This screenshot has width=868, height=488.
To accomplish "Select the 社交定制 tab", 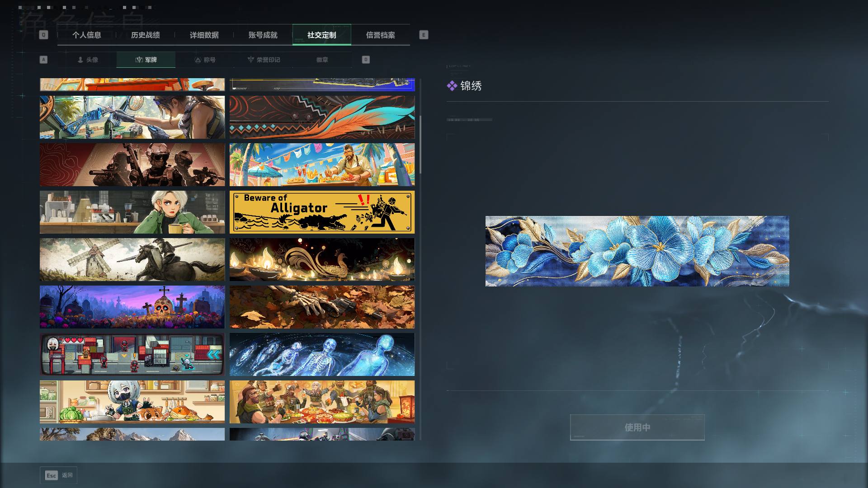I will pyautogui.click(x=321, y=35).
